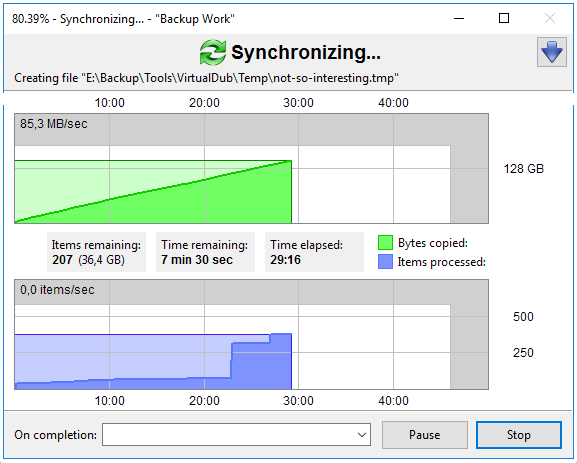The height and width of the screenshot is (463, 577).
Task: Click the green Bytes copied legend swatch
Action: coord(385,243)
